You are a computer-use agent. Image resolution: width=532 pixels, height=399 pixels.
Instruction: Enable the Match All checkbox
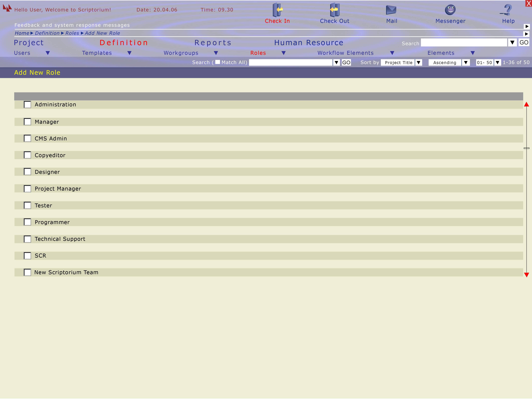[x=217, y=62]
